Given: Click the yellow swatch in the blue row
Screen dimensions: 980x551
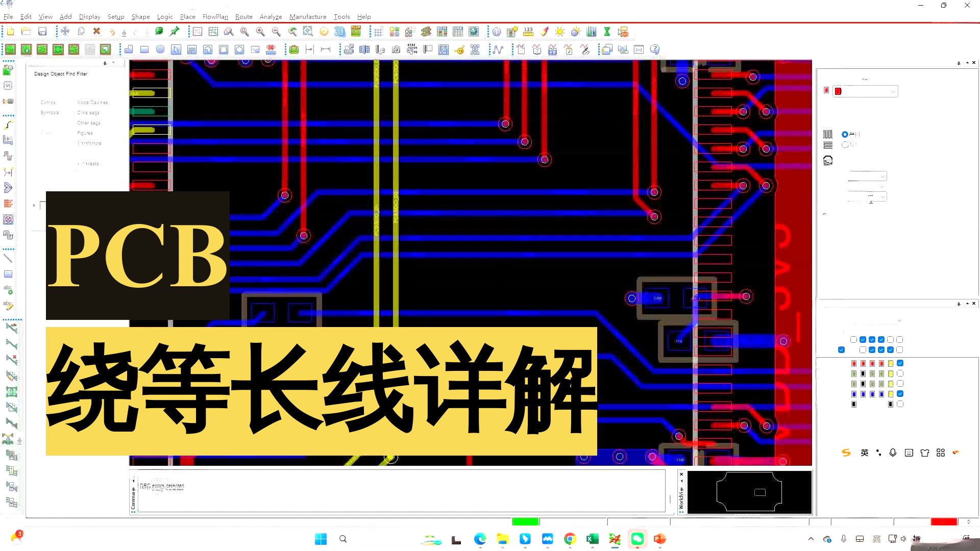Looking at the screenshot, I should tap(891, 394).
